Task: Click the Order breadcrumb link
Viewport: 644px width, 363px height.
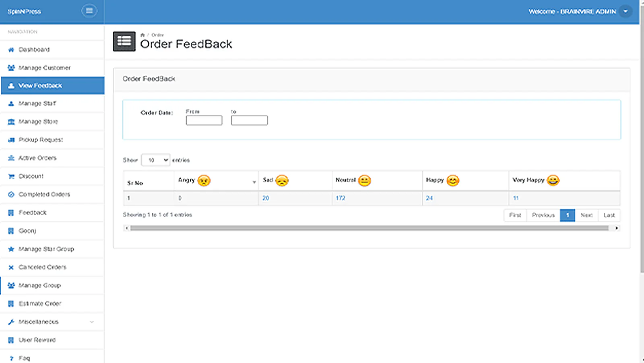Action: [x=158, y=35]
